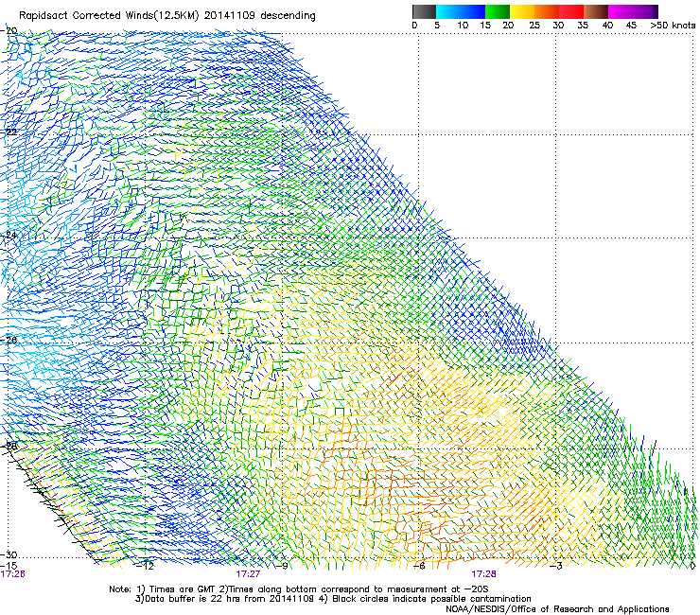Click the purple '17:26' time stamp

pos(12,574)
